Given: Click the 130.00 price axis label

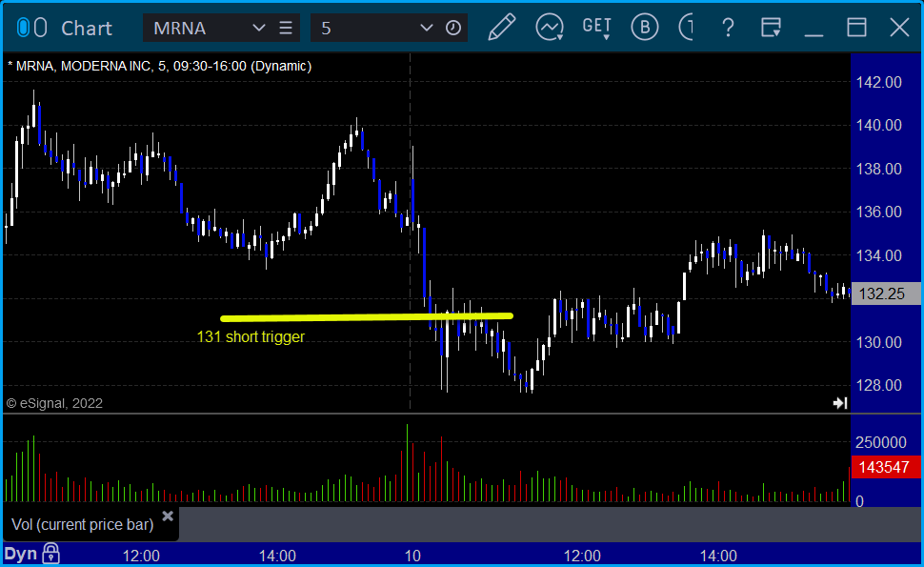Looking at the screenshot, I should coord(878,342).
